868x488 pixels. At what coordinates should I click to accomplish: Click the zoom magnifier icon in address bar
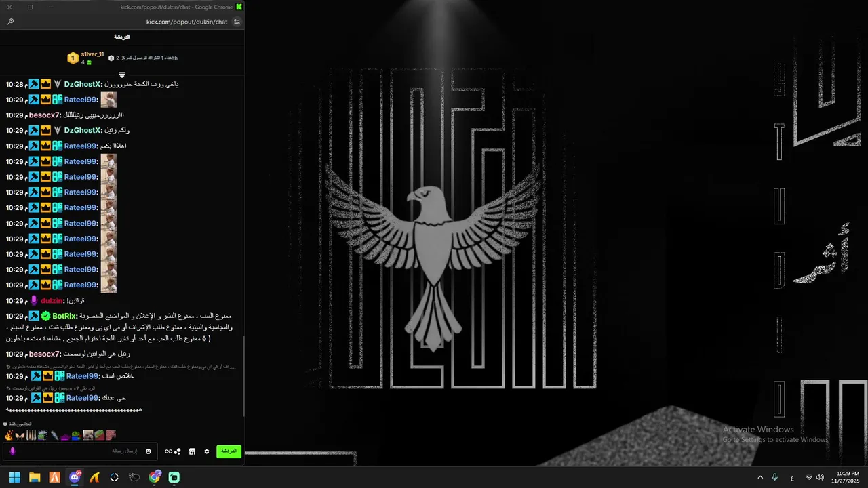[x=10, y=22]
